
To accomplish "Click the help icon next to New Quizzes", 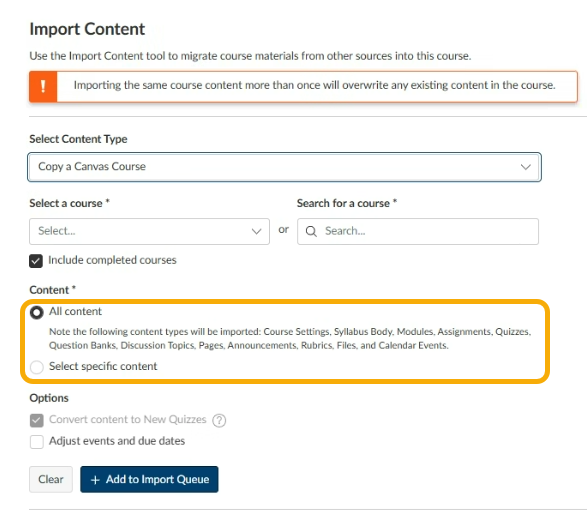I will tap(219, 420).
